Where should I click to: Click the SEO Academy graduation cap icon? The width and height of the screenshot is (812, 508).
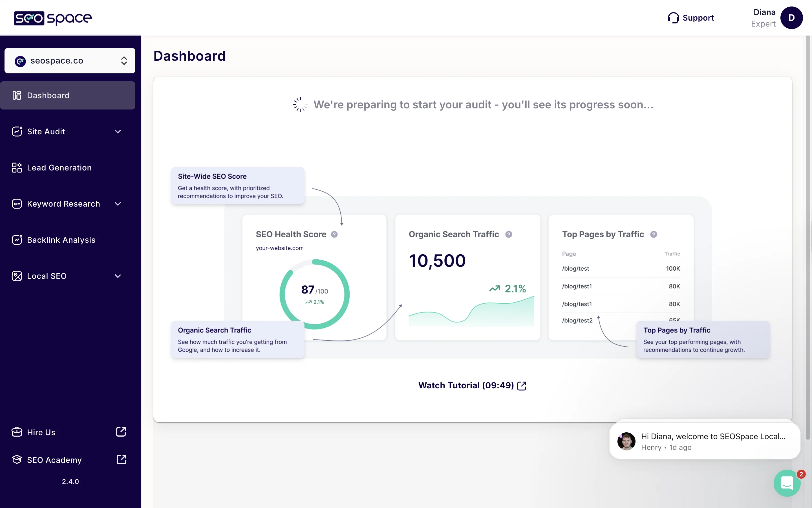coord(17,460)
